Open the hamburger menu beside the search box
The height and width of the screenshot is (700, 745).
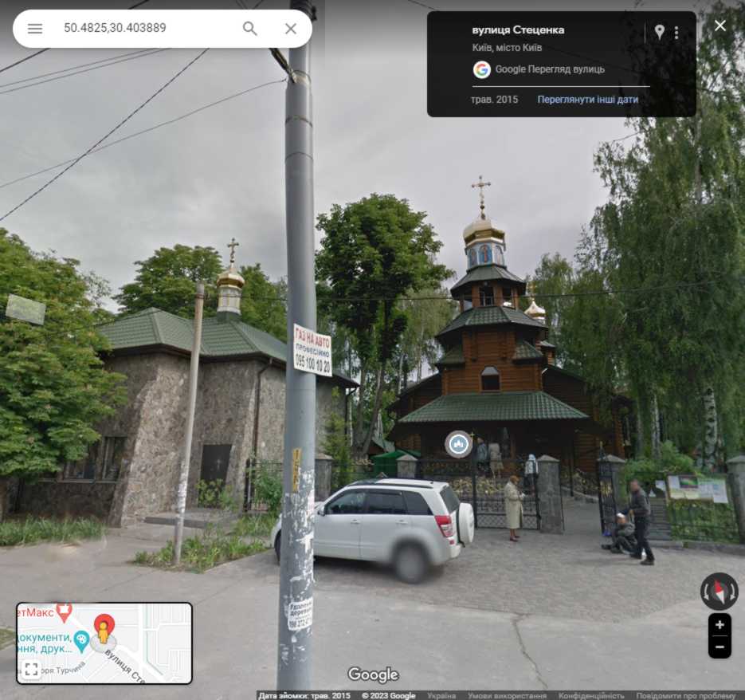click(x=35, y=29)
